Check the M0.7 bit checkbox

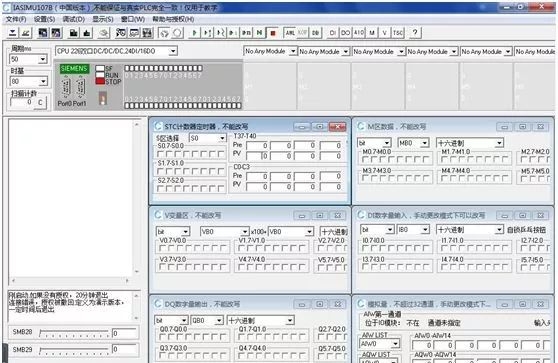click(365, 159)
